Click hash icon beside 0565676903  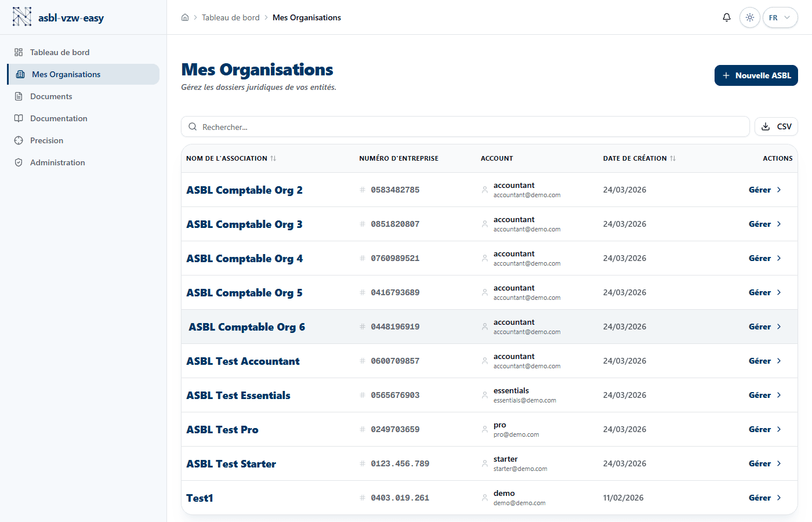(x=362, y=395)
